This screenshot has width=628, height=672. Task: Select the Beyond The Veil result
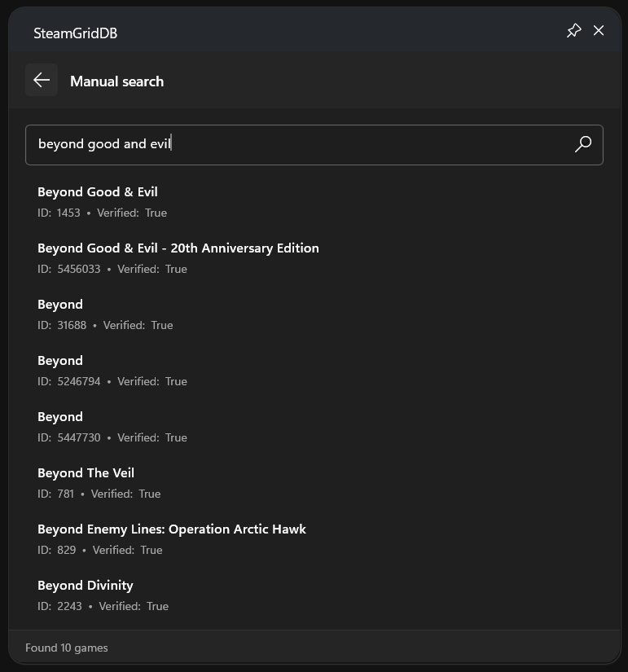(314, 483)
